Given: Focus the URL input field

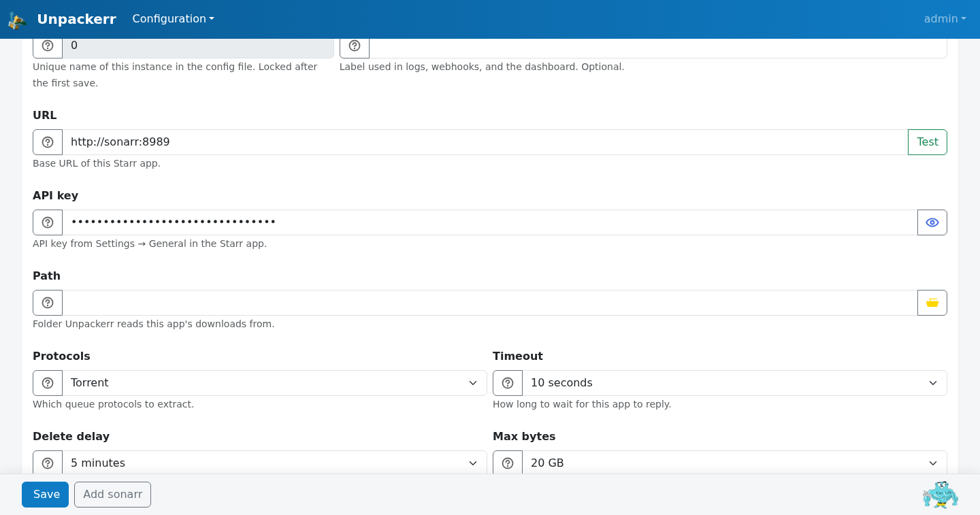Looking at the screenshot, I should tap(485, 142).
